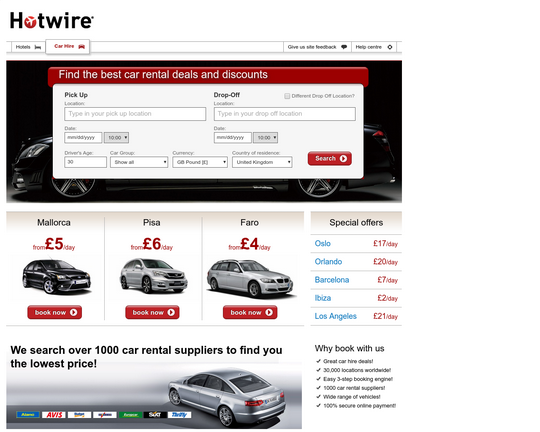Expand the Currency GB Pound dropdown
This screenshot has height=432, width=540.
(200, 162)
